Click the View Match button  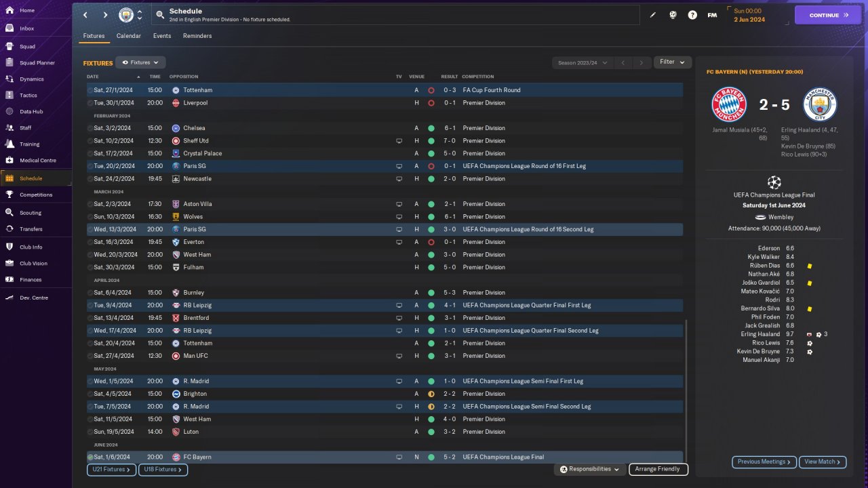coord(823,462)
